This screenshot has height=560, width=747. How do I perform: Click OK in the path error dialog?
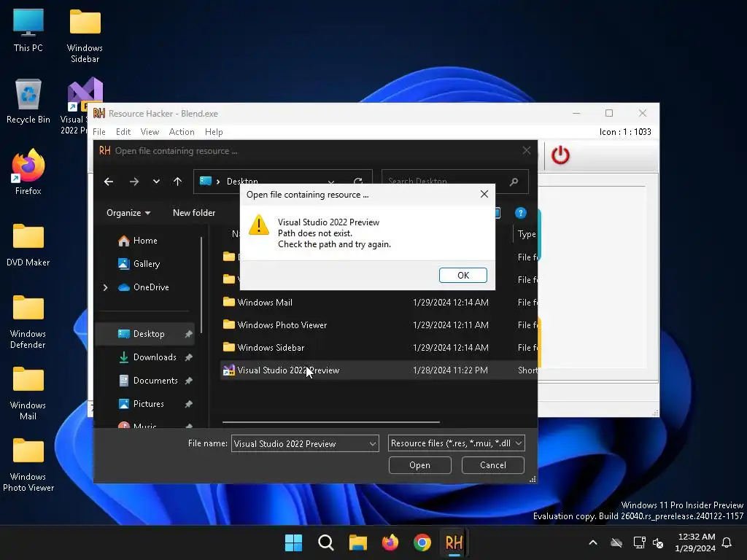tap(462, 275)
